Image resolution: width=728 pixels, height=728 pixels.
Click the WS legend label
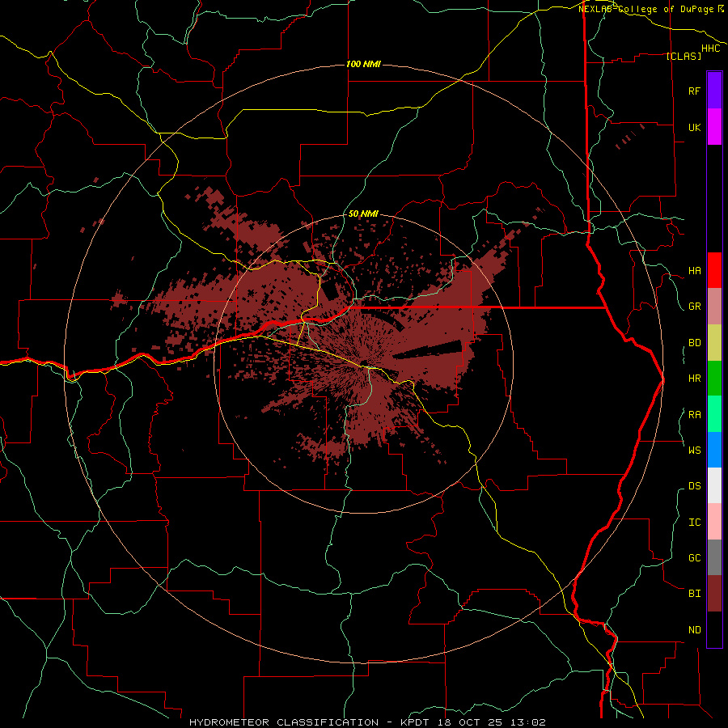(x=694, y=451)
